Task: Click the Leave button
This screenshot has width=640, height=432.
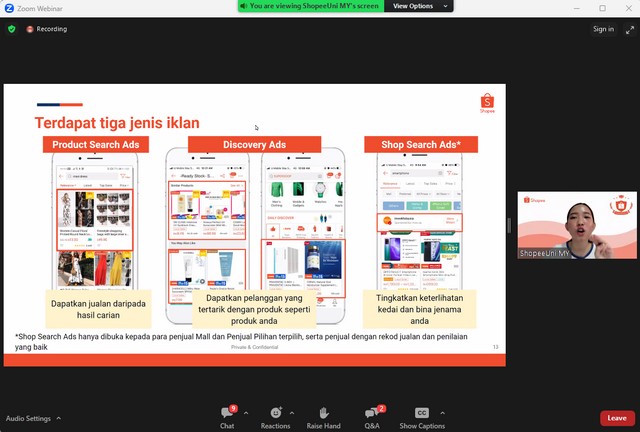Action: [x=616, y=418]
